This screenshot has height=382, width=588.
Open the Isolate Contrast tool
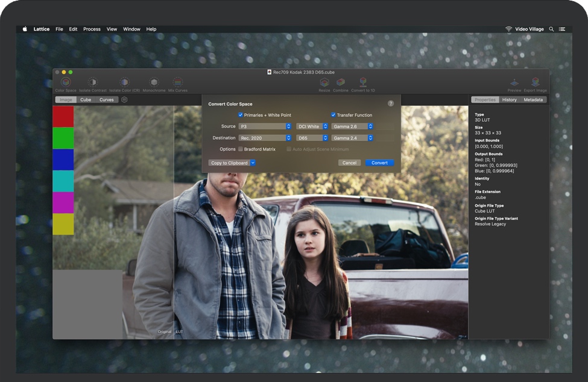(x=92, y=82)
